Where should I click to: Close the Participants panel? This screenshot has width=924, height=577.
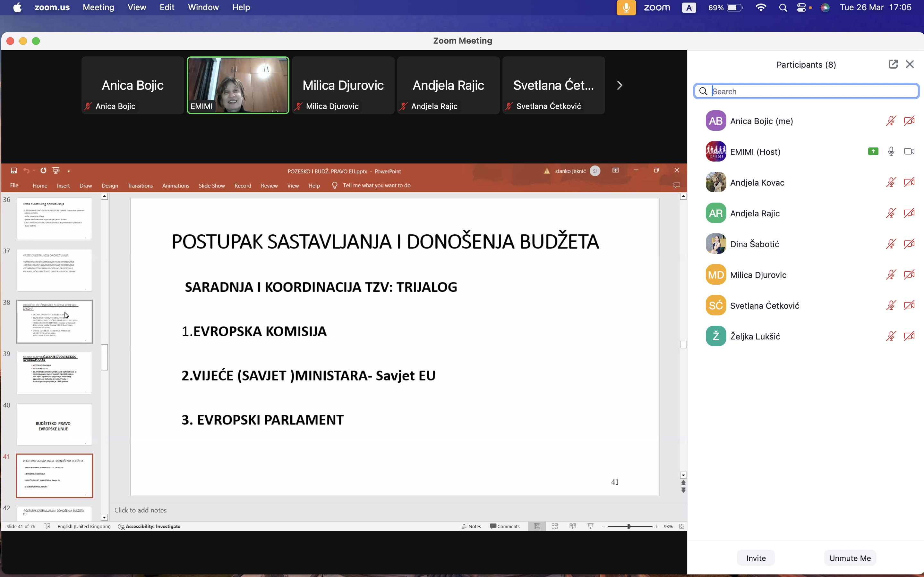point(910,64)
